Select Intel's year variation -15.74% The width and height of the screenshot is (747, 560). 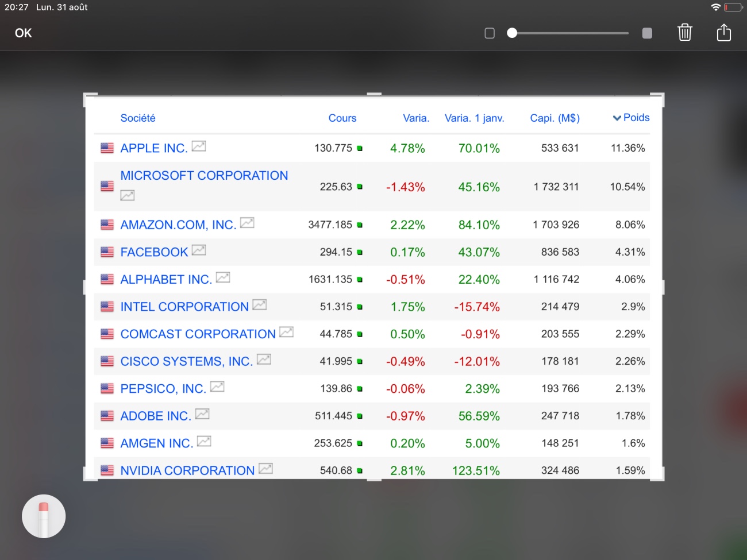point(477,307)
